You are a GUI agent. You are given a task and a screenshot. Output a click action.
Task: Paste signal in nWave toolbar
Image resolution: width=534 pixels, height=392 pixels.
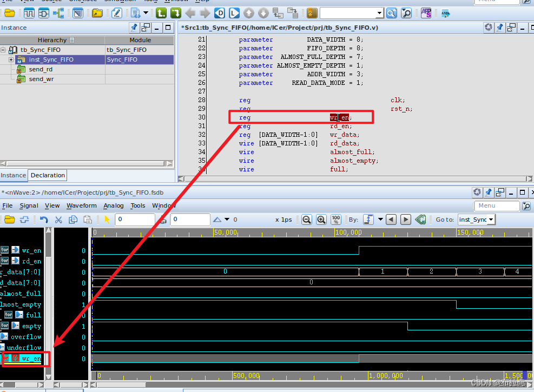[88, 220]
